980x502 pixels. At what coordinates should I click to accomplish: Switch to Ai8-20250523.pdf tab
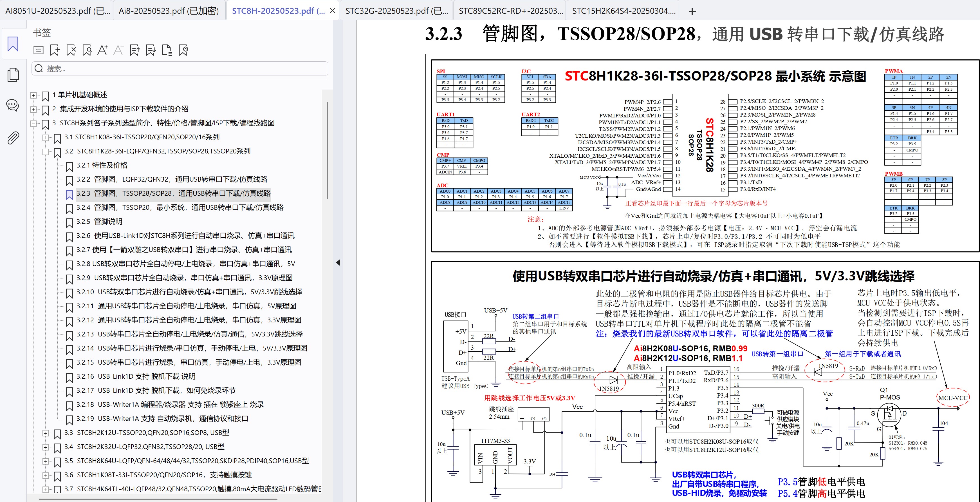(x=169, y=11)
